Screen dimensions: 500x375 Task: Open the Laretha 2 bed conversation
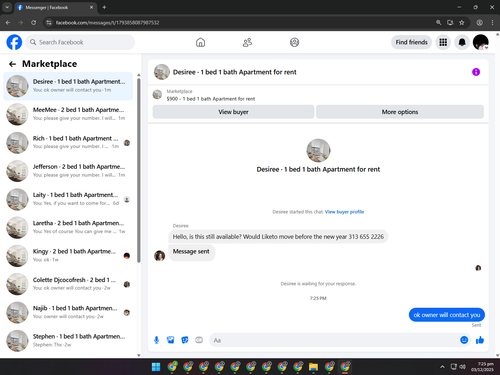click(68, 228)
